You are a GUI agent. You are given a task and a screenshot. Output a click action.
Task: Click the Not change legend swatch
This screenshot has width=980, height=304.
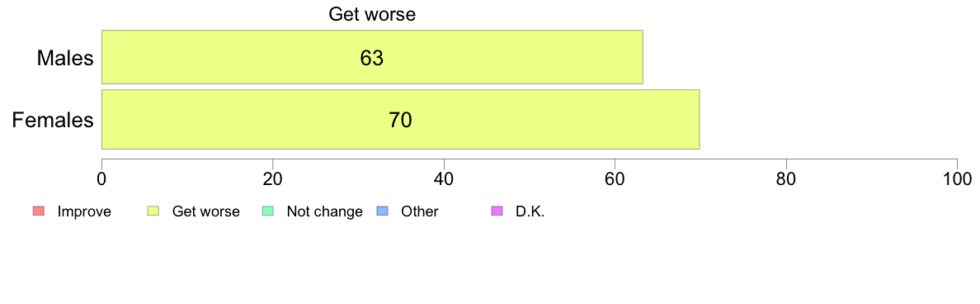click(267, 211)
